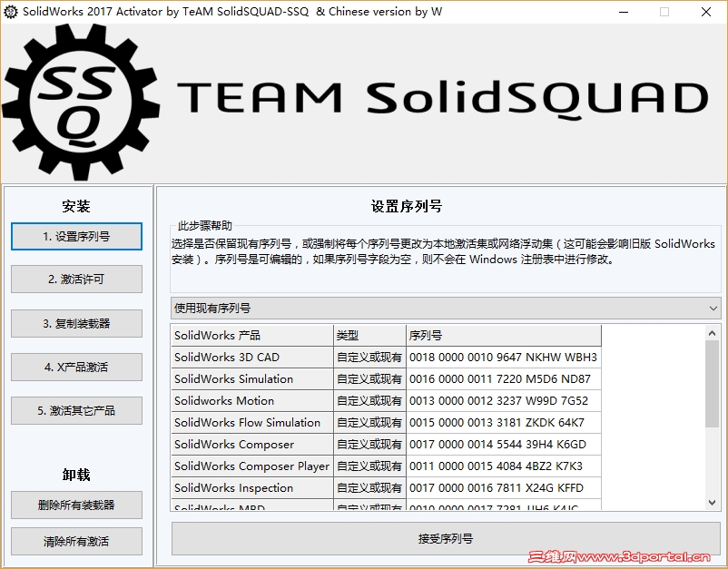Accept serials with 接受序列号 button
This screenshot has width=728, height=569.
446,539
